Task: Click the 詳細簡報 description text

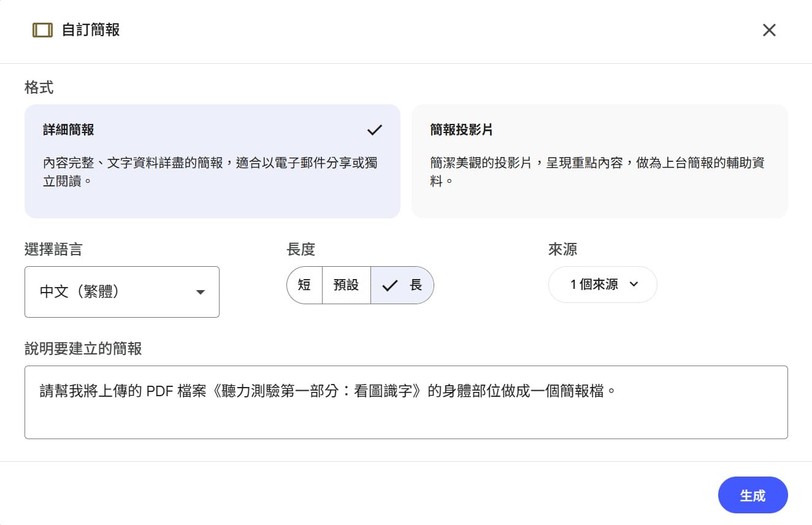Action: (210, 172)
